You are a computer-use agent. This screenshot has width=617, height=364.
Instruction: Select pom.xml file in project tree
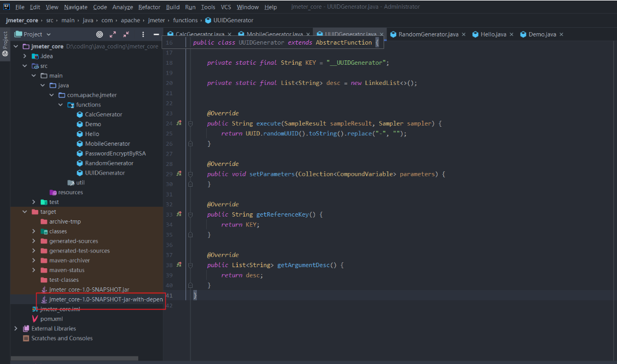coord(51,319)
